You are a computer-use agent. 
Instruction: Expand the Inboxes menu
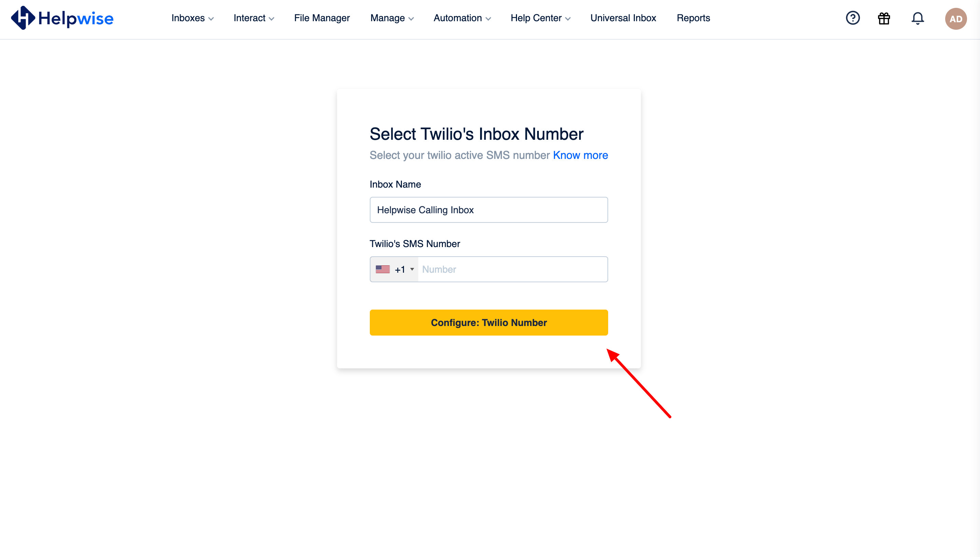192,18
